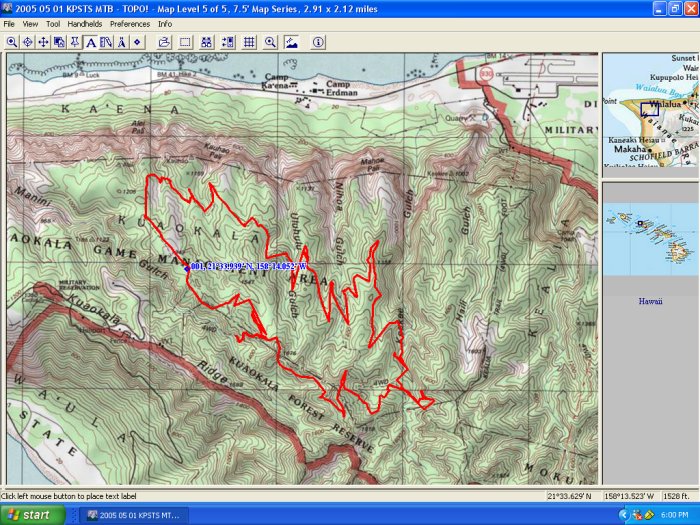Open the Preferences menu
The height and width of the screenshot is (525, 700).
coord(130,24)
